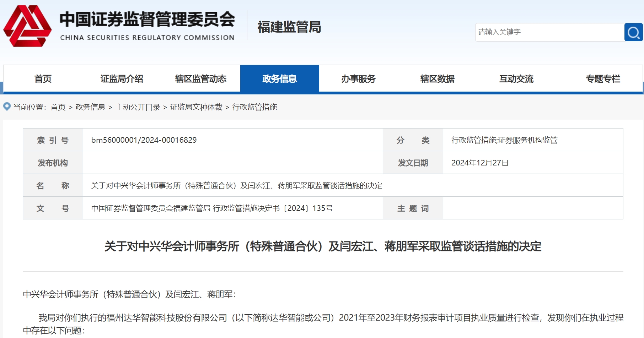Open the 首页 navigation menu item
This screenshot has width=644, height=338.
coord(42,79)
